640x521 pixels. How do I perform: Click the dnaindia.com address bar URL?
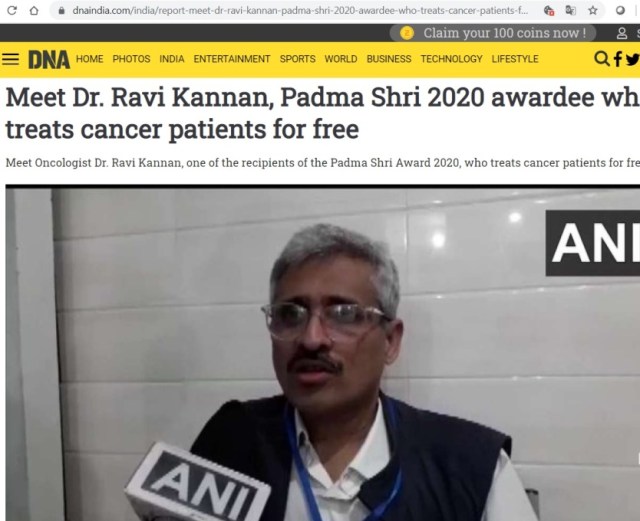pos(300,11)
